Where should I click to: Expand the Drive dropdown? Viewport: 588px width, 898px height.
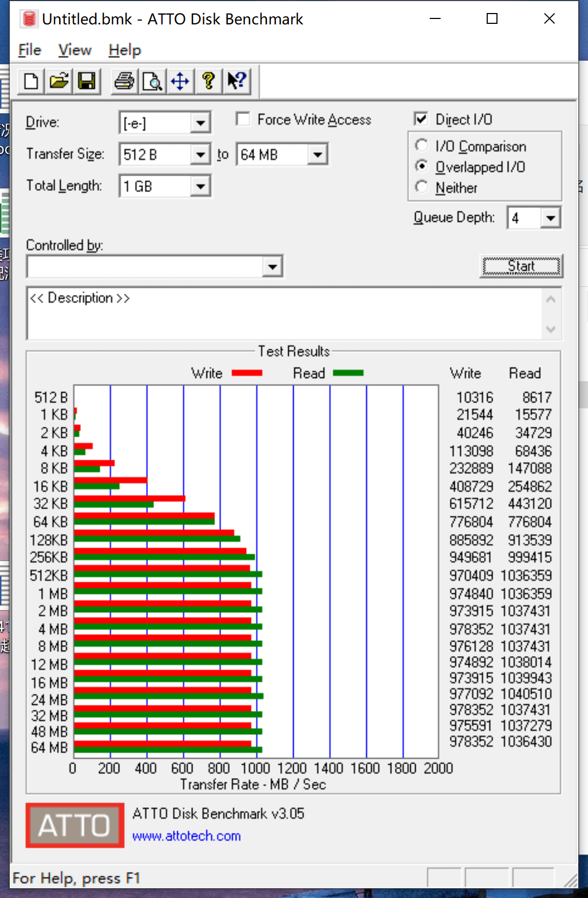[200, 123]
